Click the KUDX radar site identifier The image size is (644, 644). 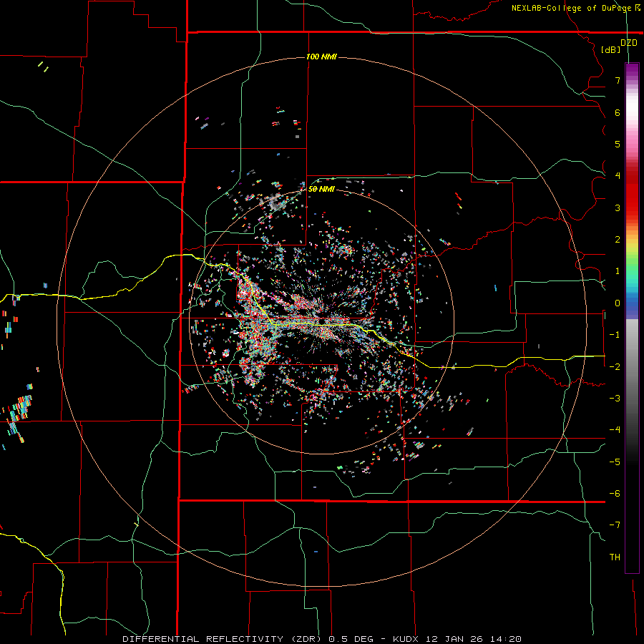(407, 639)
